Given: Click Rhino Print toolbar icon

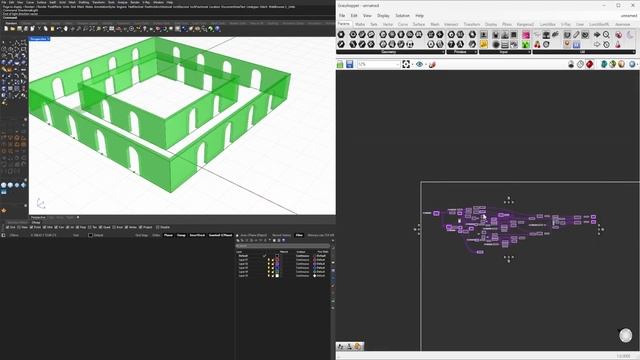Looking at the screenshot, I should click(26, 29).
